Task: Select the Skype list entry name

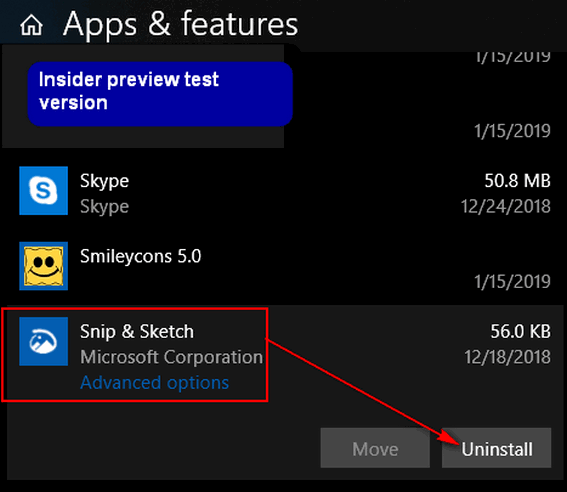Action: coord(105,181)
